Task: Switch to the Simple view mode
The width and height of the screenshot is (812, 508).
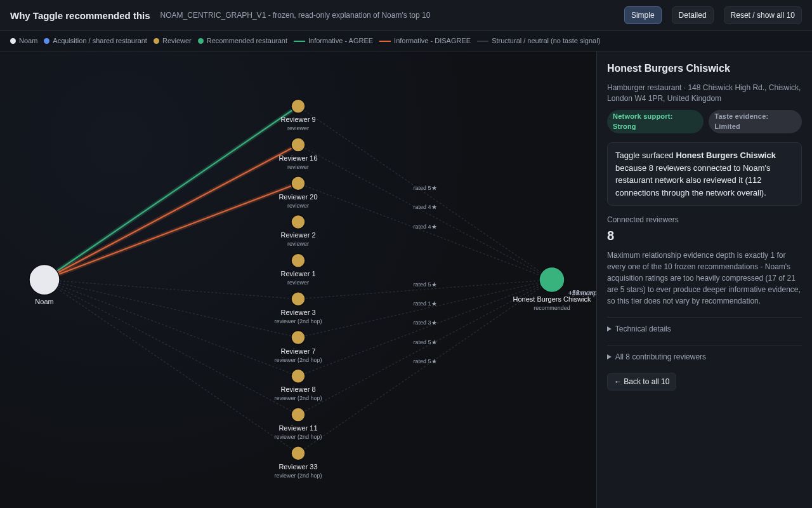Action: point(643,15)
